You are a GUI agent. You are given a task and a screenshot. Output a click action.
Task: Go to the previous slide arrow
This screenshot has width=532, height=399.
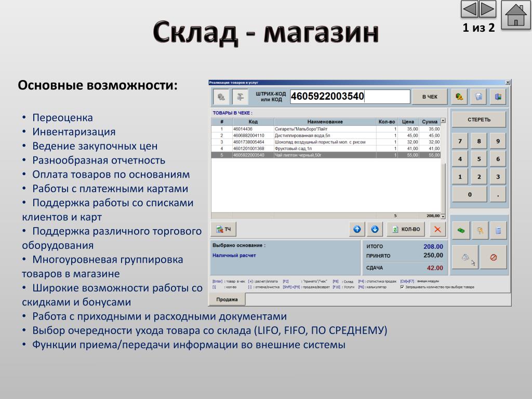coord(470,9)
